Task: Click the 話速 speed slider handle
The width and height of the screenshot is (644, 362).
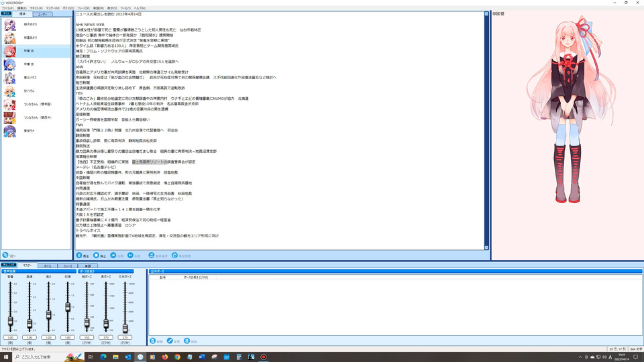Action: 30,324
